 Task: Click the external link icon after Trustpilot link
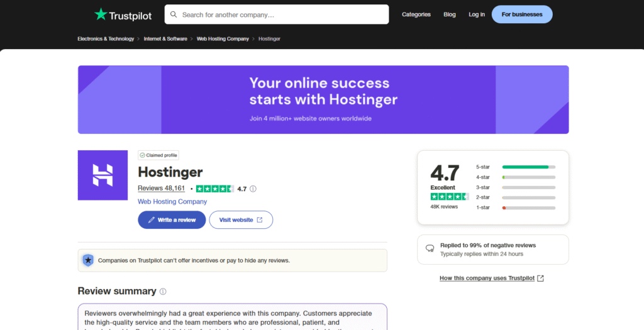click(540, 278)
